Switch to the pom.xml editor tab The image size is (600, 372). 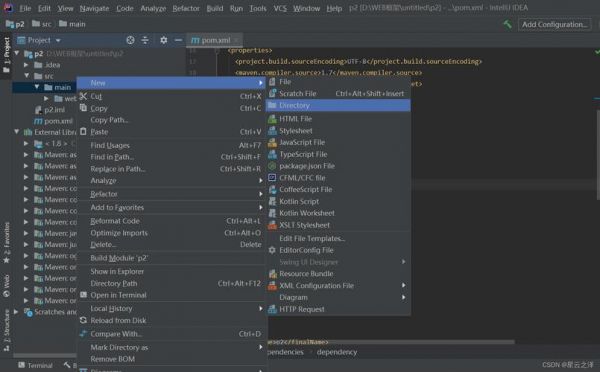tap(214, 40)
